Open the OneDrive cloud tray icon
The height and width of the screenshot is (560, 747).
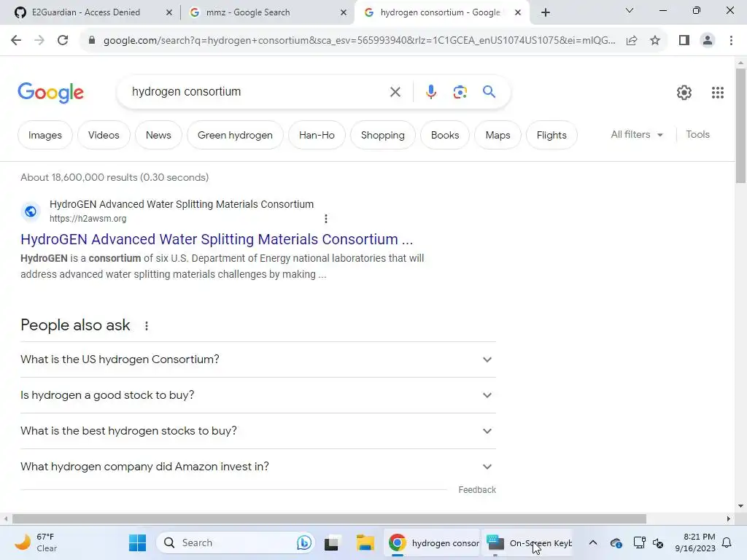point(616,542)
